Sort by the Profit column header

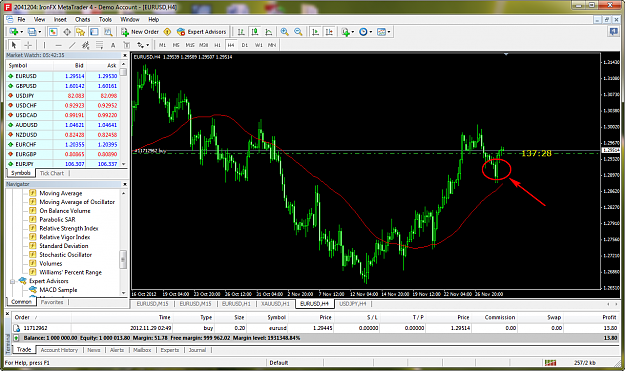tap(609, 317)
